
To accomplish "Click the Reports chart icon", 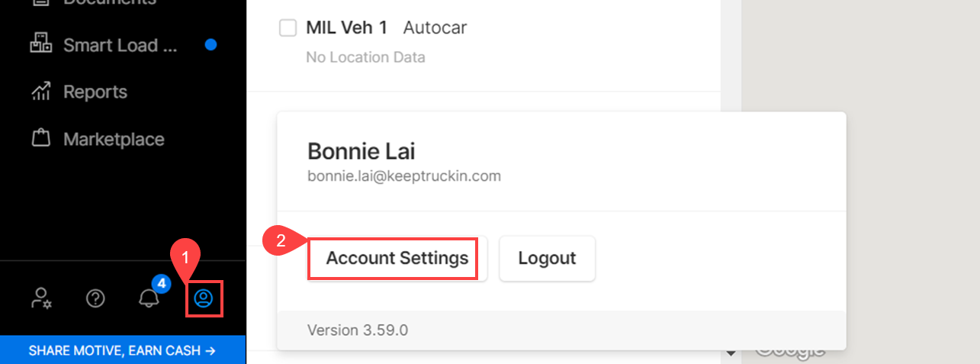I will click(40, 92).
